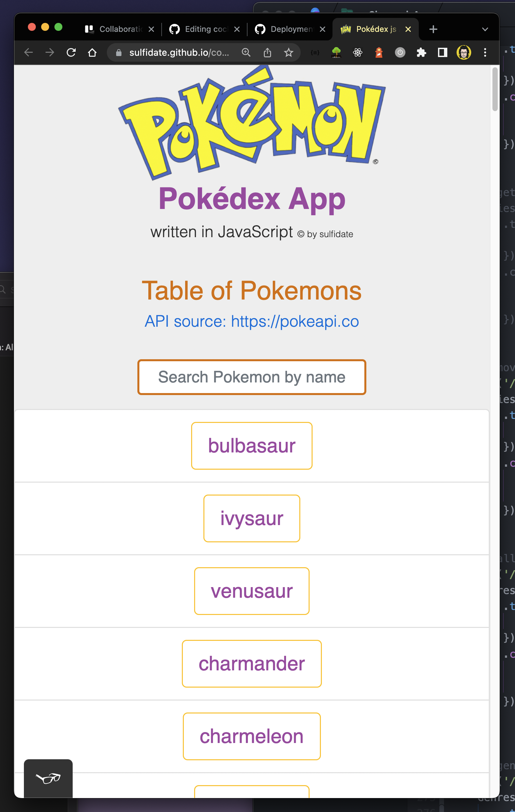Open the side panel icon
515x812 pixels.
coord(442,52)
